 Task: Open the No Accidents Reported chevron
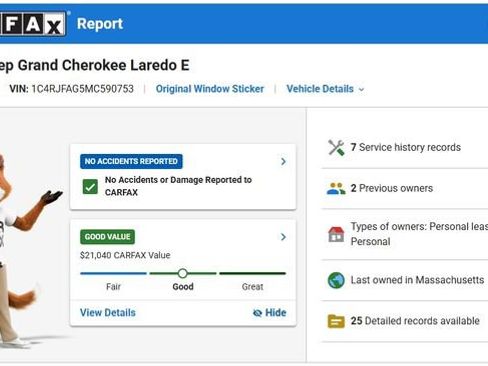click(x=283, y=162)
